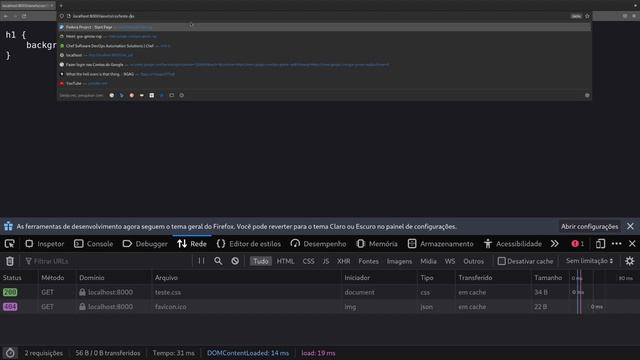Image resolution: width=640 pixels, height=360 pixels.
Task: Filter requests by CSS
Action: click(x=309, y=261)
